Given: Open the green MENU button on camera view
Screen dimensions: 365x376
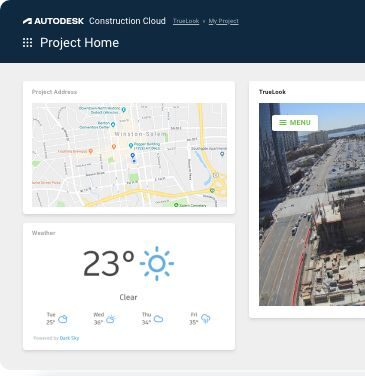Looking at the screenshot, I should pos(295,123).
